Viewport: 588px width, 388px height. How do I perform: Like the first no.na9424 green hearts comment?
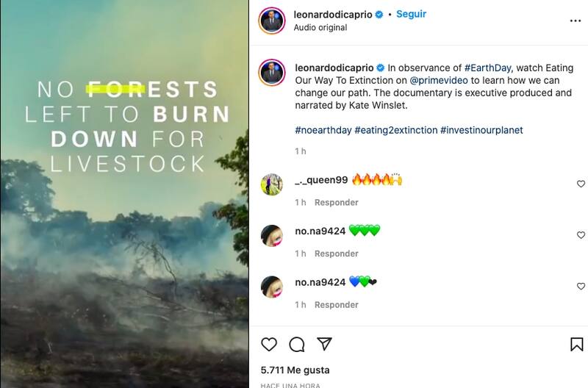click(x=581, y=235)
